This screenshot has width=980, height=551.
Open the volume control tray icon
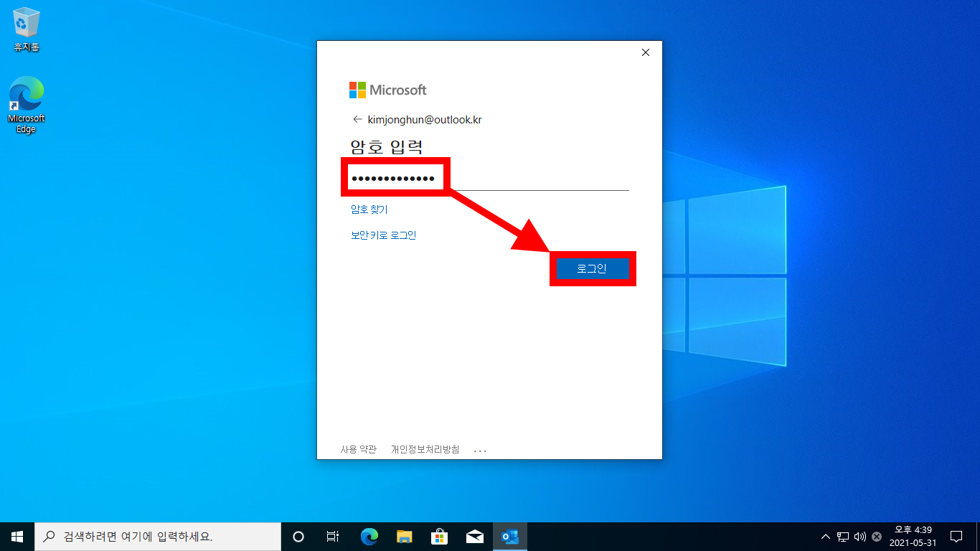859,536
